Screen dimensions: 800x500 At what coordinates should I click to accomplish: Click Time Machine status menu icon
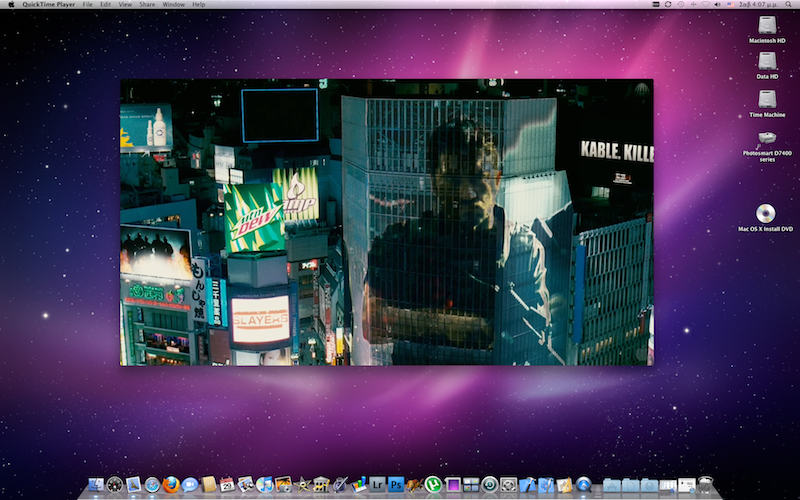[x=681, y=4]
